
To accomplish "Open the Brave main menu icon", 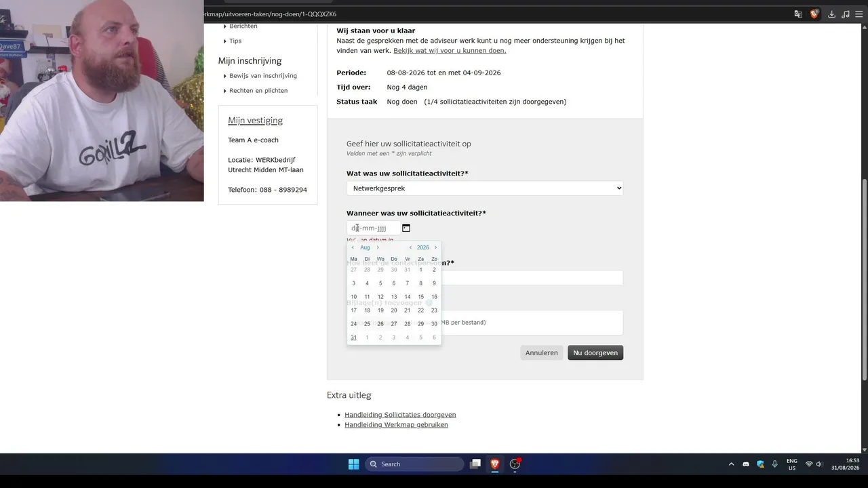I will pos(860,14).
